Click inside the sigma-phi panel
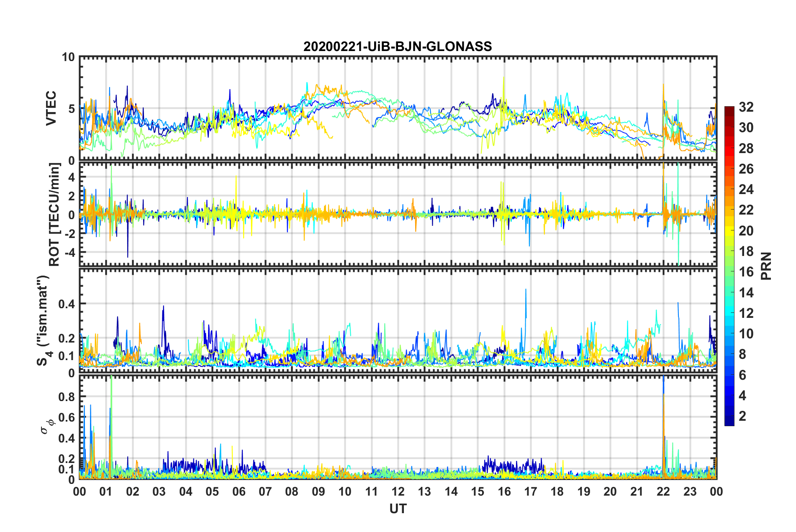The image size is (796, 532). (398, 427)
